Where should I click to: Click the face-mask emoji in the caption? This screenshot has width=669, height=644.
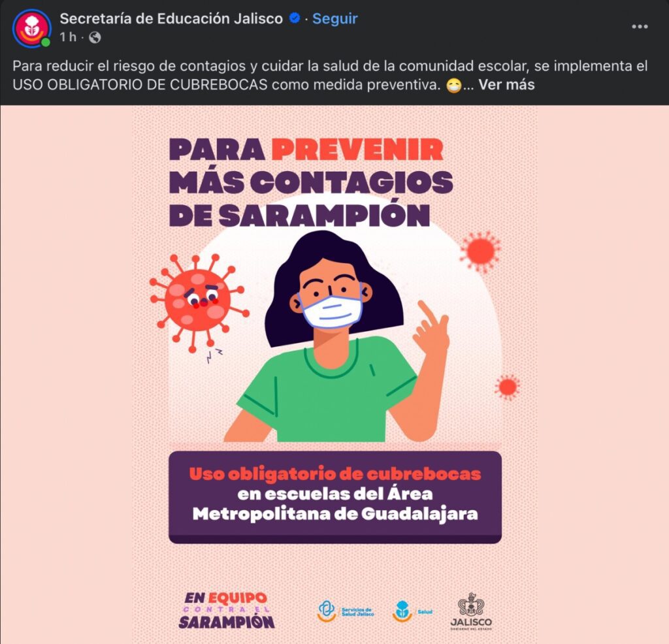pos(454,86)
